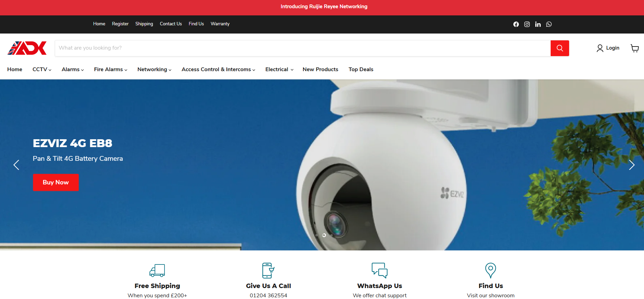644x299 pixels.
Task: Open the Warranty link
Action: click(220, 24)
